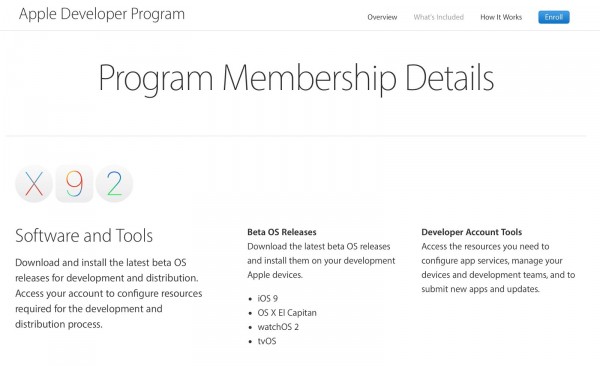Click the tvOS list item
Image resolution: width=600 pixels, height=366 pixels.
click(267, 341)
